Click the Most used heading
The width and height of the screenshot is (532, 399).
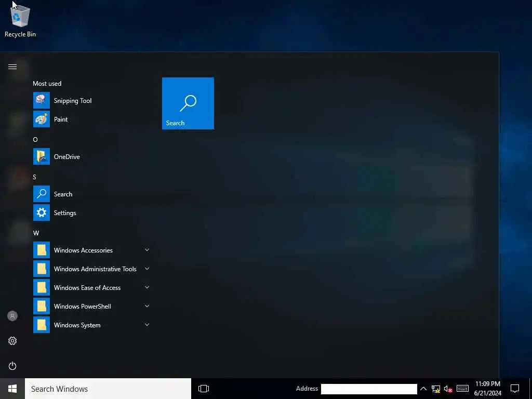[x=47, y=84]
